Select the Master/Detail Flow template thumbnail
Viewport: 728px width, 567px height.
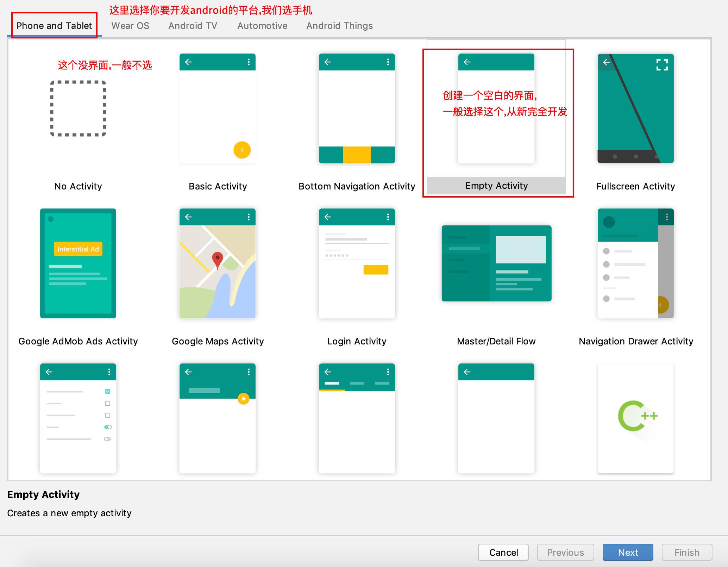[x=496, y=263]
